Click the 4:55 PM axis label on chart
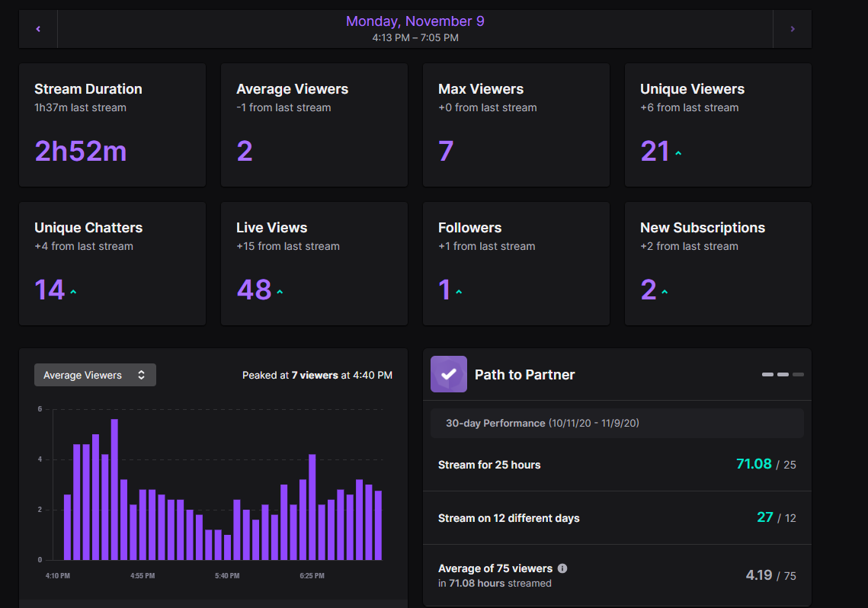 point(143,576)
